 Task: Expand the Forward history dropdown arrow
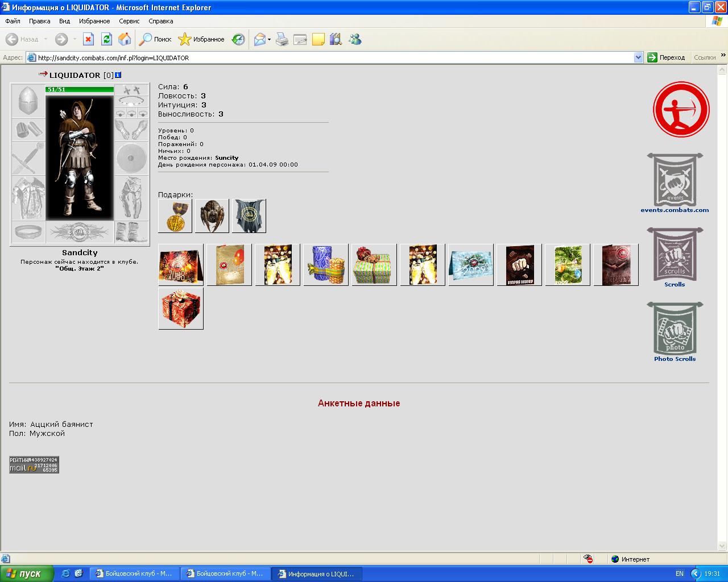[x=75, y=39]
